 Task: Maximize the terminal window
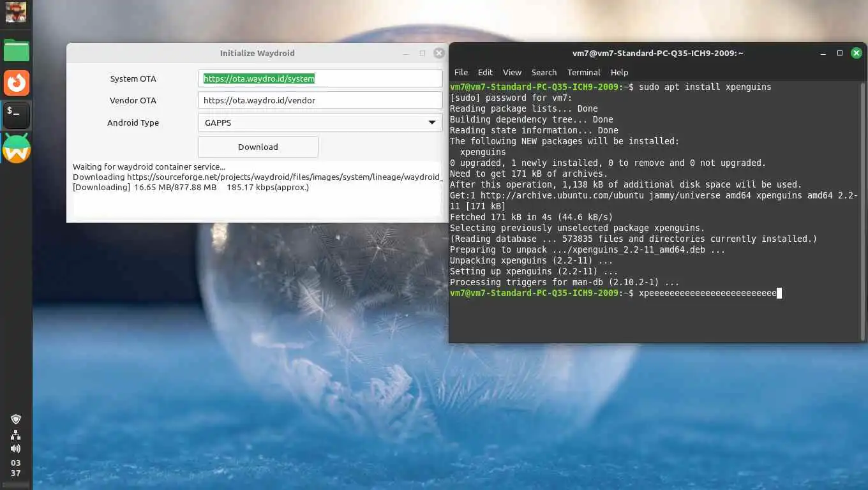(840, 53)
